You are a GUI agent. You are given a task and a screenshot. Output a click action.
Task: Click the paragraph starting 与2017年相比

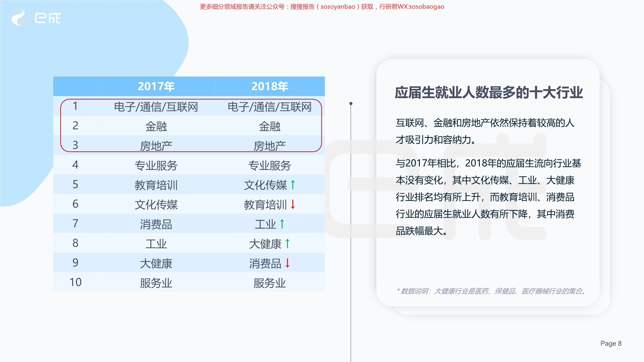(x=488, y=197)
